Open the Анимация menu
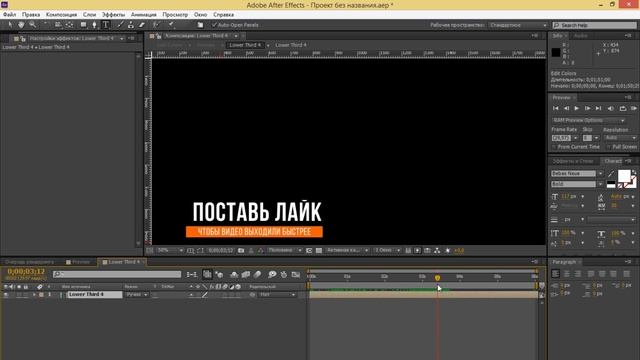640x360 pixels. click(144, 14)
